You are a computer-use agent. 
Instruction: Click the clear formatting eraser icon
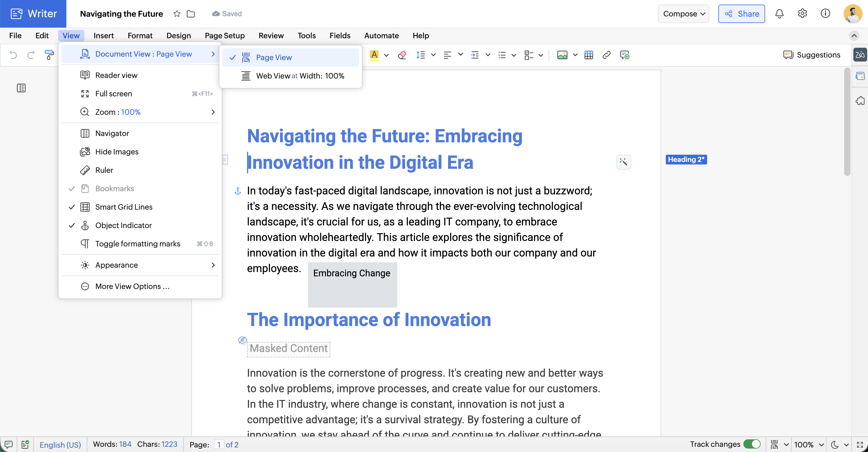pyautogui.click(x=402, y=55)
